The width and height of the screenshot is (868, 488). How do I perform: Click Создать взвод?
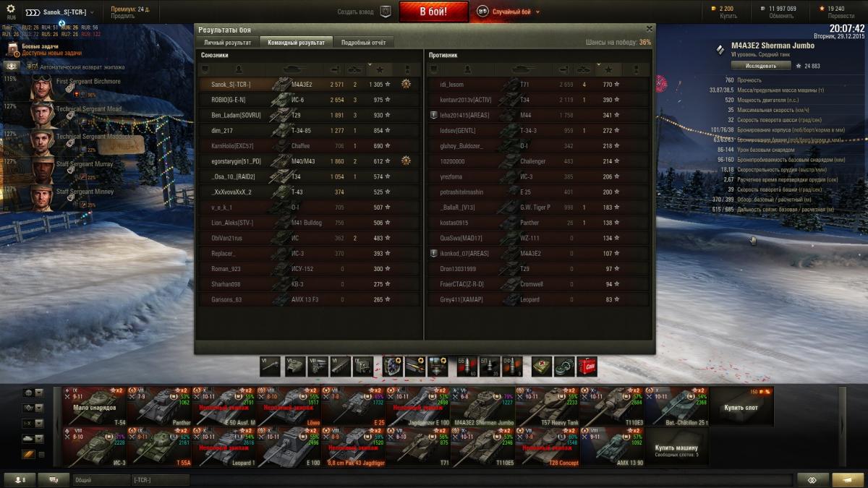pyautogui.click(x=355, y=12)
